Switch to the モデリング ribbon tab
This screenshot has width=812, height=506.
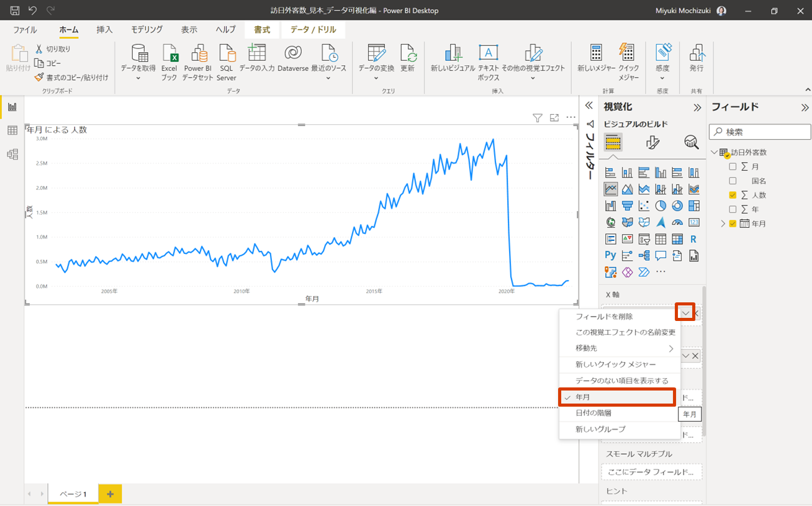pyautogui.click(x=147, y=30)
